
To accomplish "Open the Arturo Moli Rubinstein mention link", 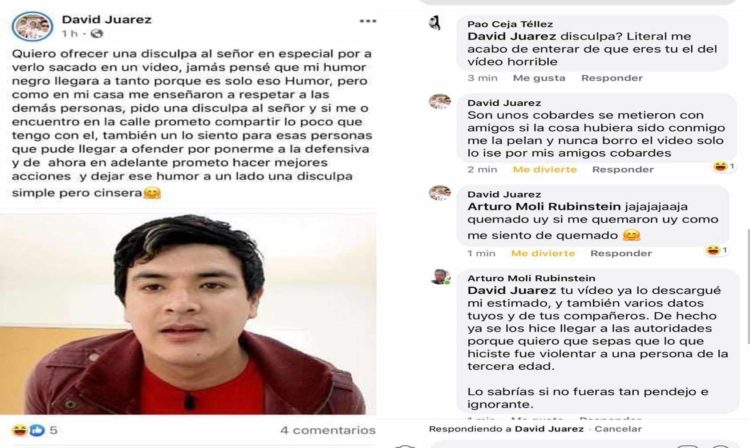I will [544, 207].
